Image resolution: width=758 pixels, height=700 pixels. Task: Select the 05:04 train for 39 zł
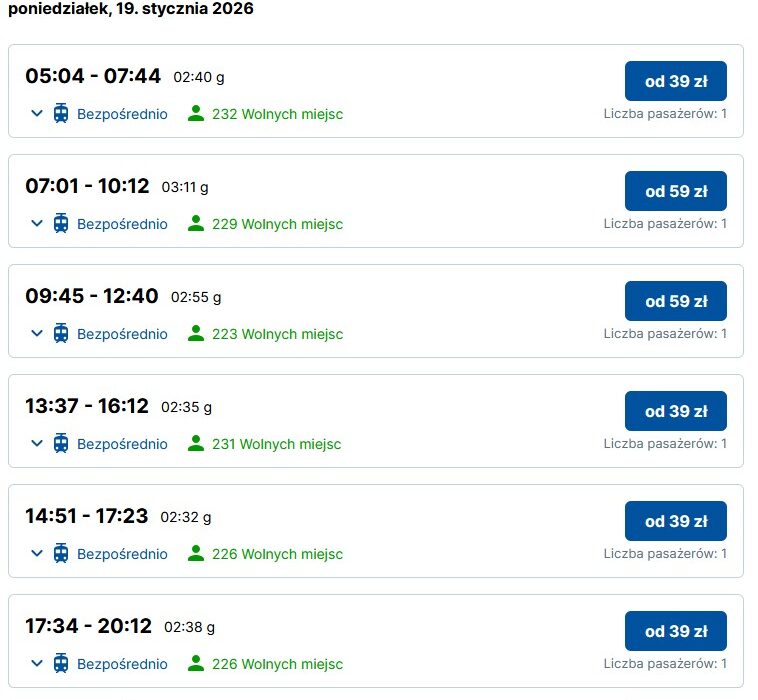point(675,81)
